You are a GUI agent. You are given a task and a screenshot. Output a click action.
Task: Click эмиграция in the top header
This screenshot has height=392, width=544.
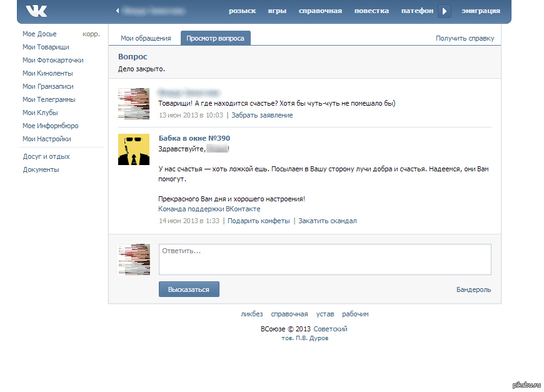[480, 11]
